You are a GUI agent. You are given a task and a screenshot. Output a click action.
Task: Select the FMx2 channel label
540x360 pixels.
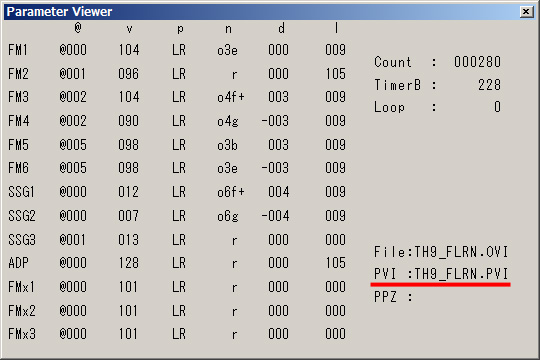[22, 311]
